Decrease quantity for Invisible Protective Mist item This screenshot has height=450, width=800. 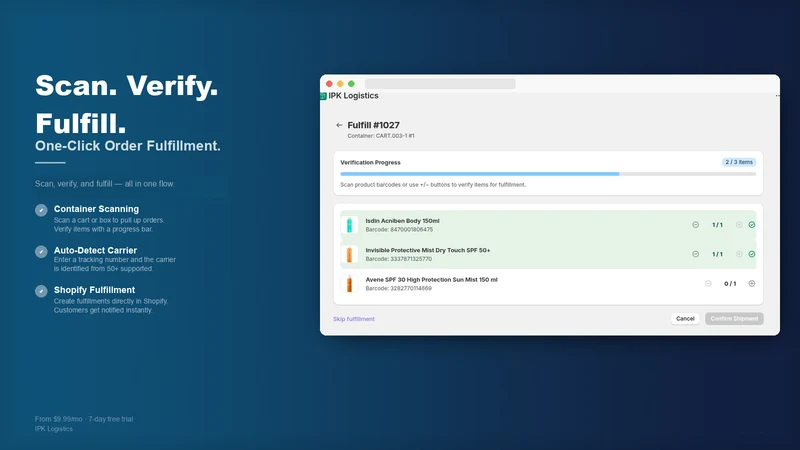pyautogui.click(x=695, y=254)
